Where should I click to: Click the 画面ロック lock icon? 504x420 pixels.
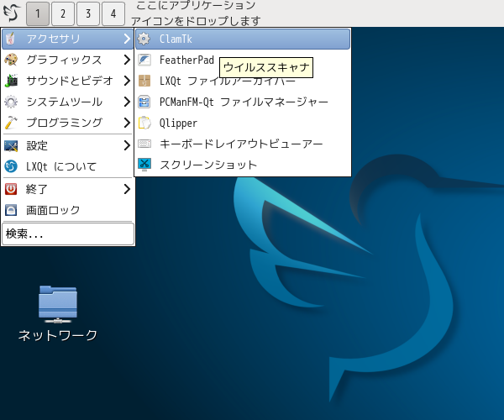[x=11, y=210]
